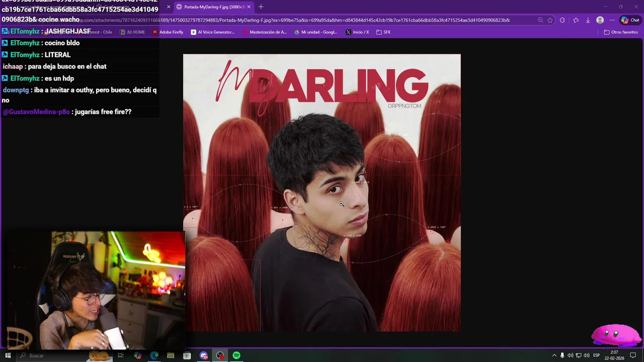Open the Copilot Chat button
This screenshot has width=644, height=362.
coord(630,20)
